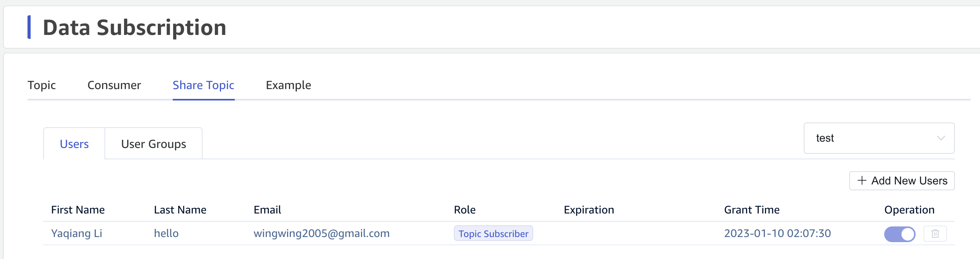
Task: Click the trash icon to delete the user
Action: click(935, 234)
